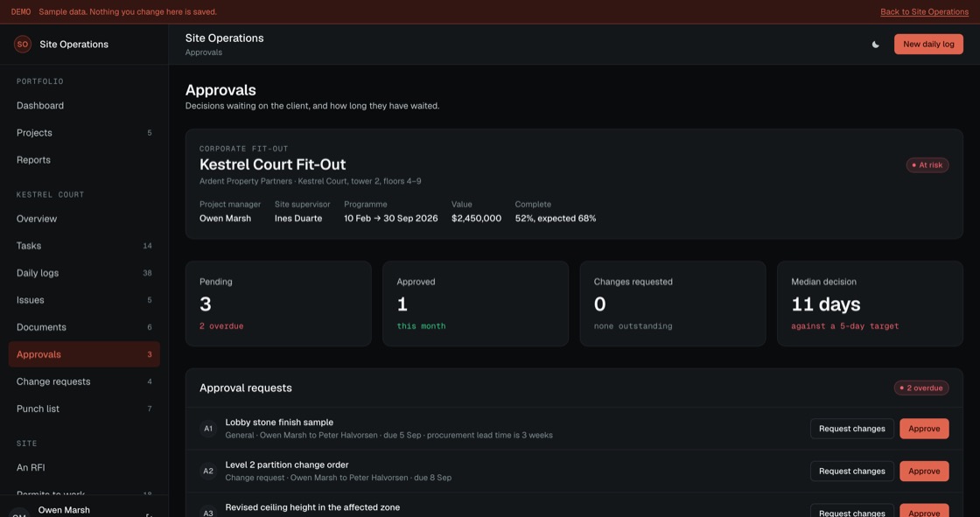The image size is (980, 517).
Task: Click the Approved this month card
Action: 476,304
